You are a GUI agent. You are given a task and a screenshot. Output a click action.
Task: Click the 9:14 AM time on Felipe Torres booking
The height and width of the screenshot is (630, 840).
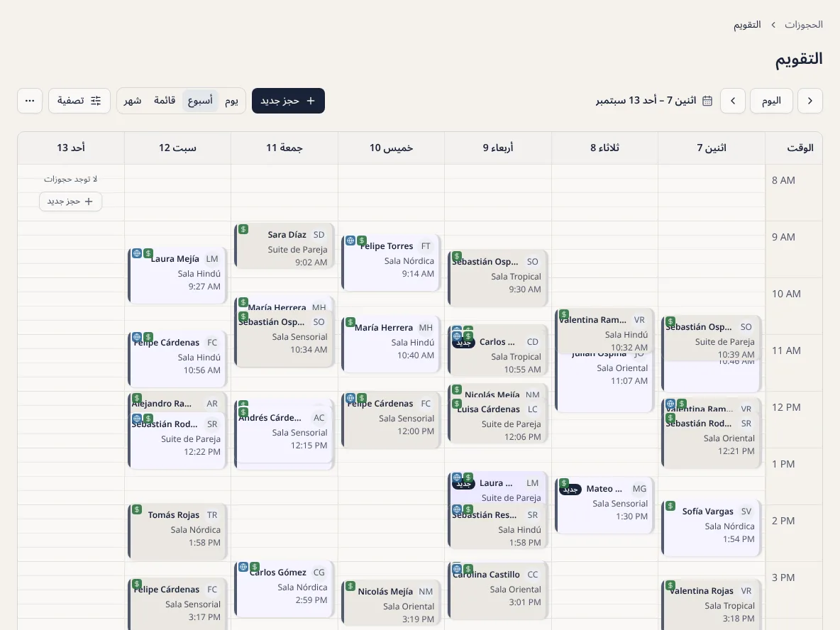[x=418, y=274]
